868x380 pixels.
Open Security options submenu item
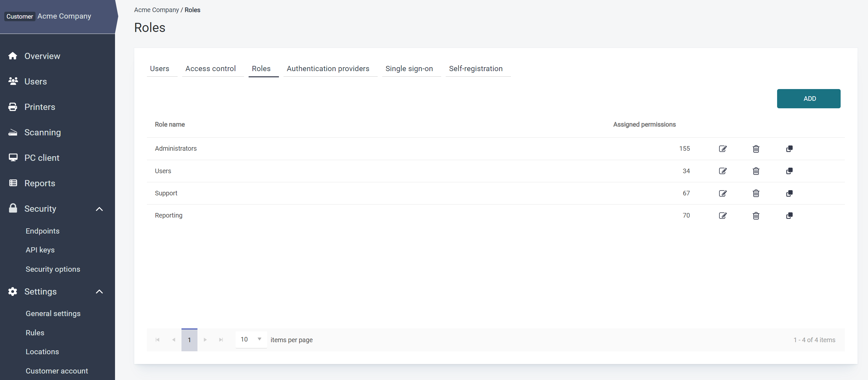(53, 269)
